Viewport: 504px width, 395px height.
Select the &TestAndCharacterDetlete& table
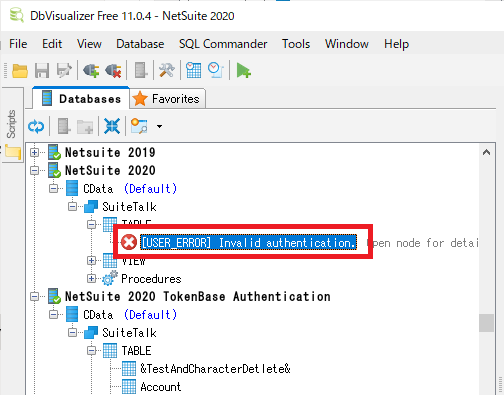click(215, 368)
